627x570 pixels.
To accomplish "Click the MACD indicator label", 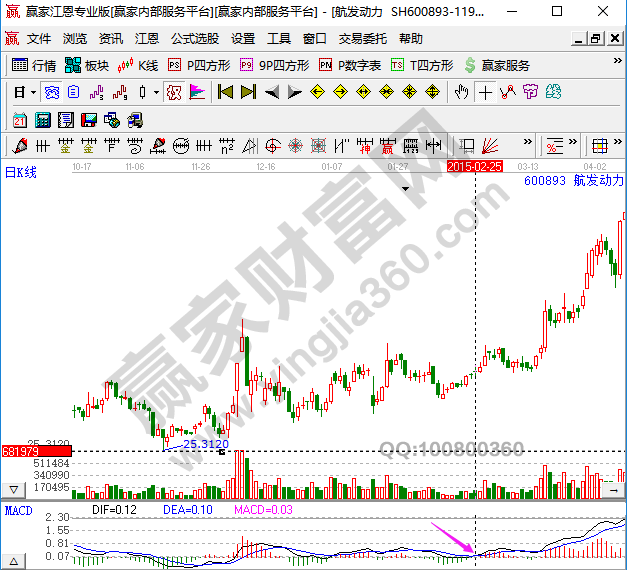I will pos(18,511).
